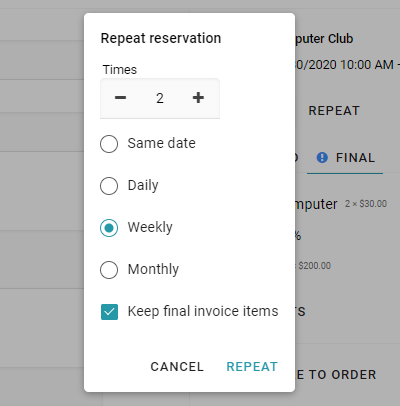
Task: Click the blue exclamation icon beside FINAL
Action: (322, 158)
